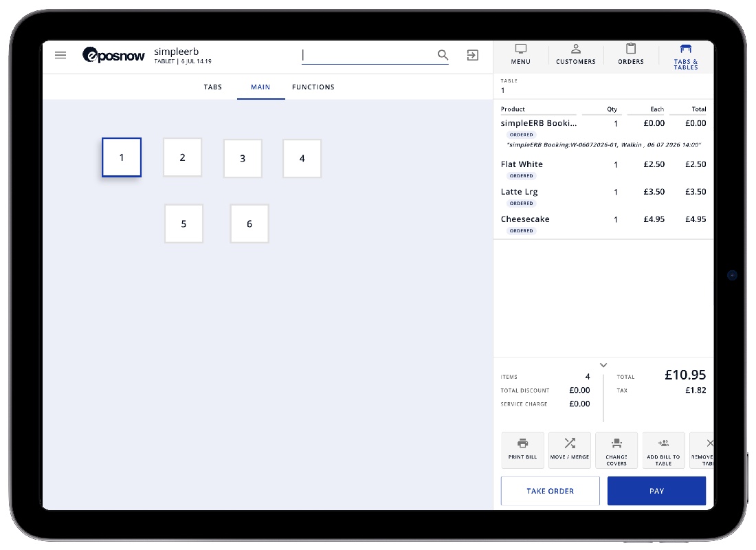This screenshot has height=550, width=756.
Task: Open the Orders screen
Action: pos(631,54)
